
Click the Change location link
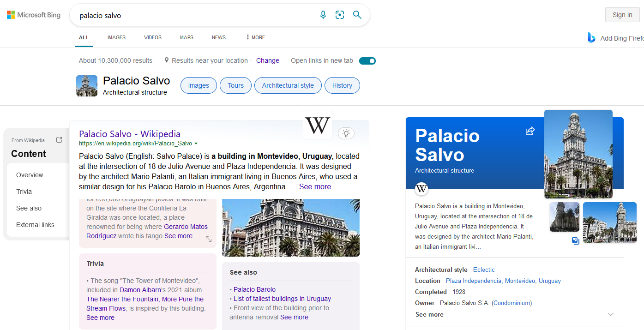coord(268,60)
